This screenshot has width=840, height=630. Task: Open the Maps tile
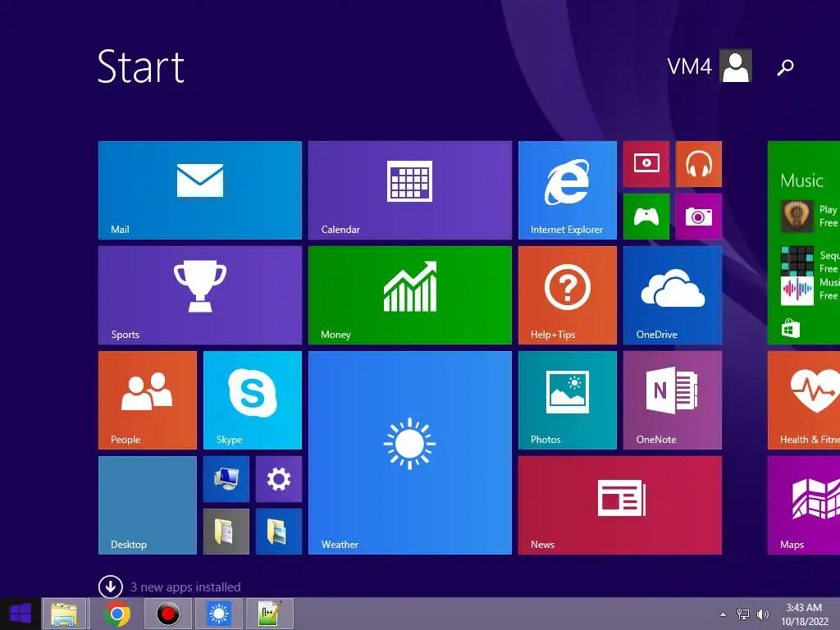(804, 505)
